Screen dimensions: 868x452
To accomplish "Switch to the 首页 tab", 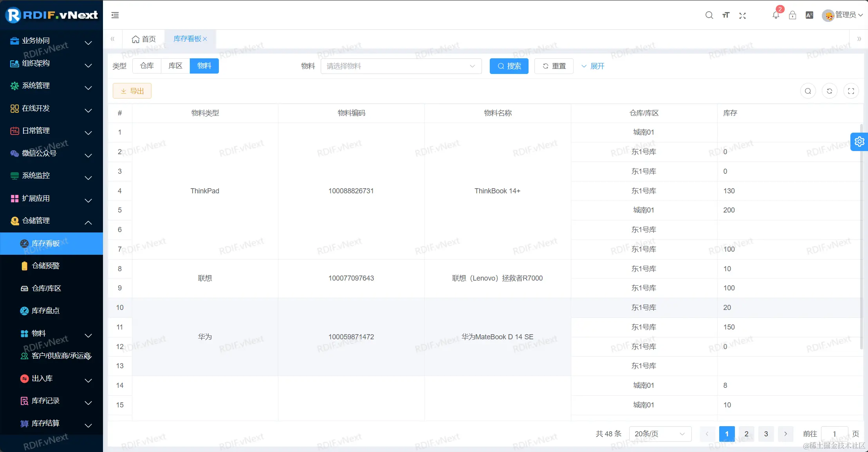I will coord(144,39).
